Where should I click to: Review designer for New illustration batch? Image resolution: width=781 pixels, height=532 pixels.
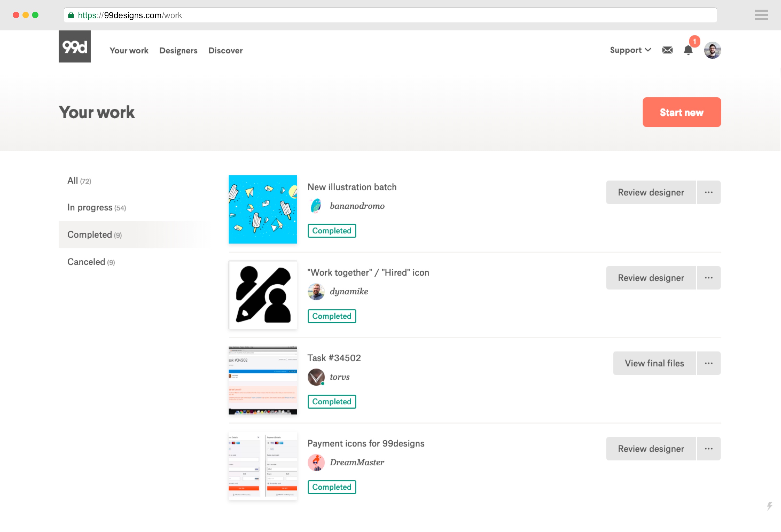[651, 192]
